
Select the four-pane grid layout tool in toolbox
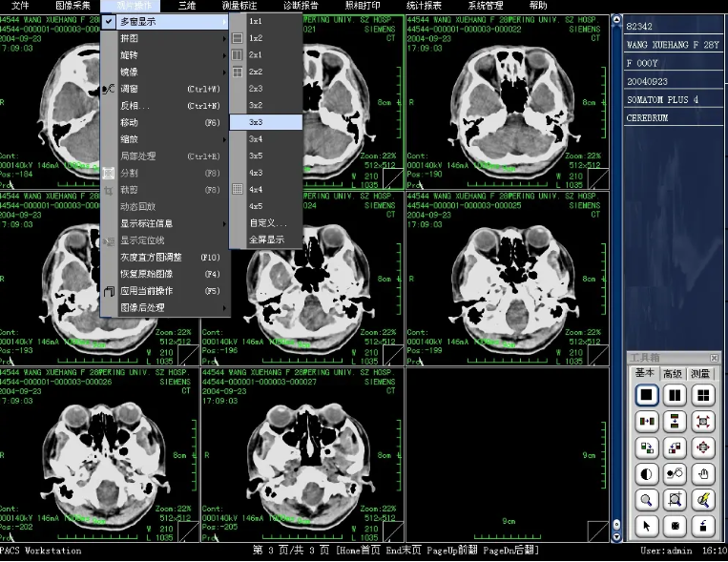coord(703,395)
